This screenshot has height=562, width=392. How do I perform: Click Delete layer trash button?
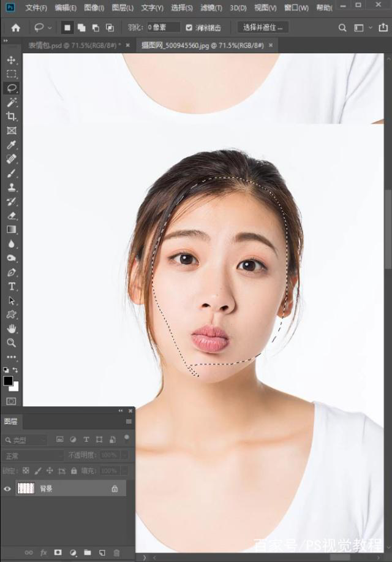tap(116, 552)
